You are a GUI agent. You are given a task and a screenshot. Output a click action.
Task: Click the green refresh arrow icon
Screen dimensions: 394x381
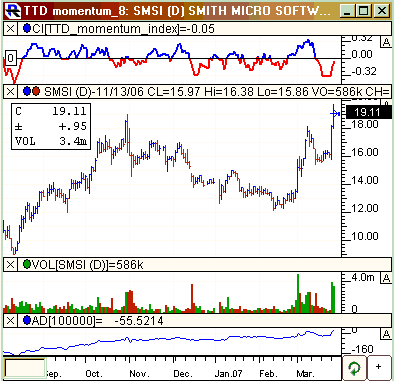coord(354,368)
